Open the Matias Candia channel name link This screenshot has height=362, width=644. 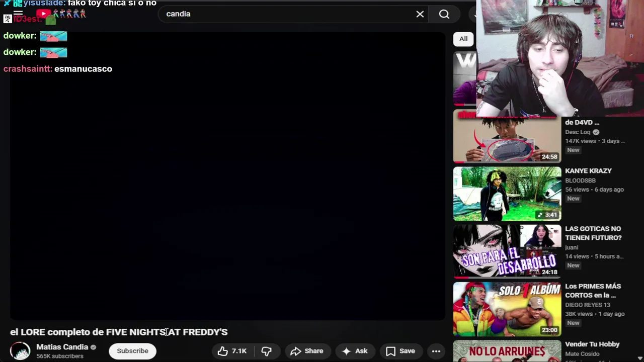62,347
